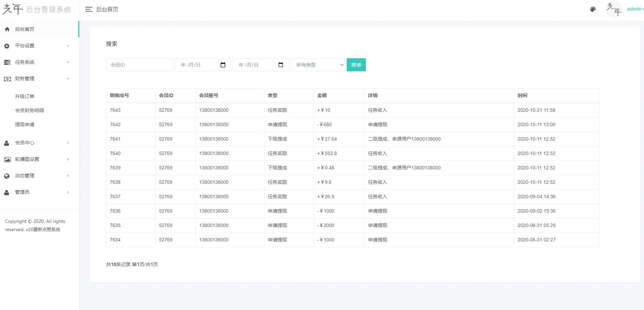
Task: Select 升级订单 submenu item
Action: point(25,96)
